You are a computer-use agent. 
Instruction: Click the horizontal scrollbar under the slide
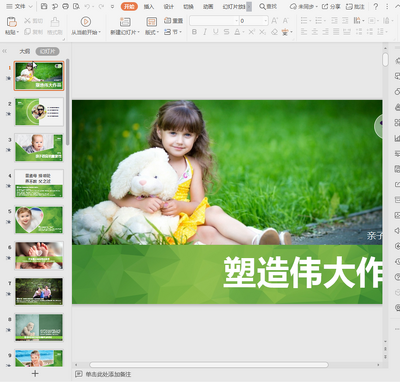coord(209,365)
